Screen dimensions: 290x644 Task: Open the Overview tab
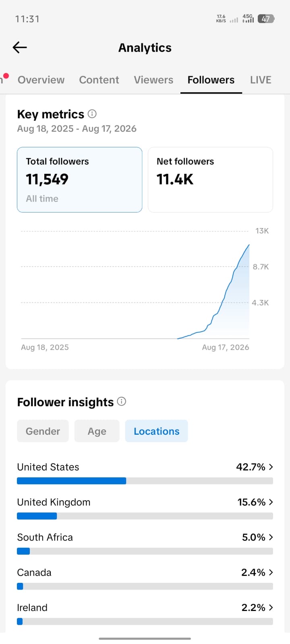point(41,80)
